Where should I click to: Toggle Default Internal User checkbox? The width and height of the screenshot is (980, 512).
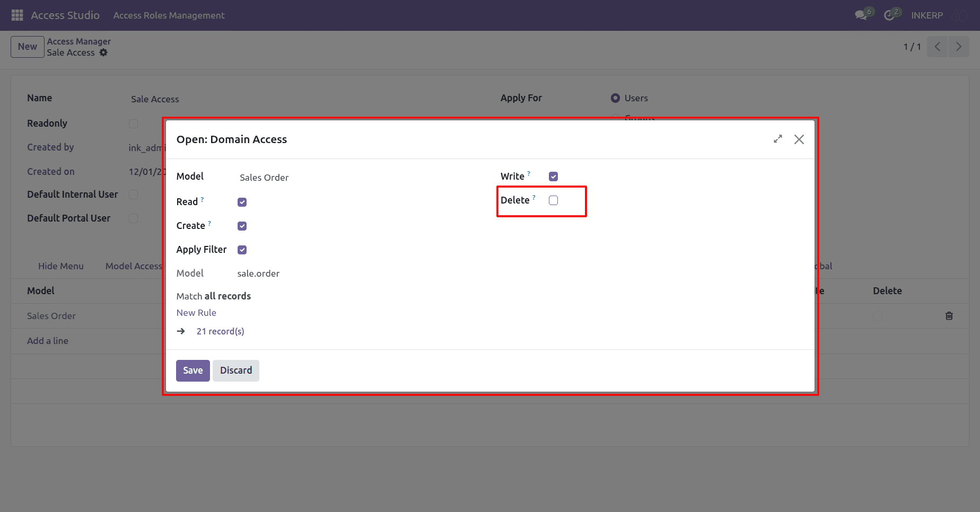[133, 195]
